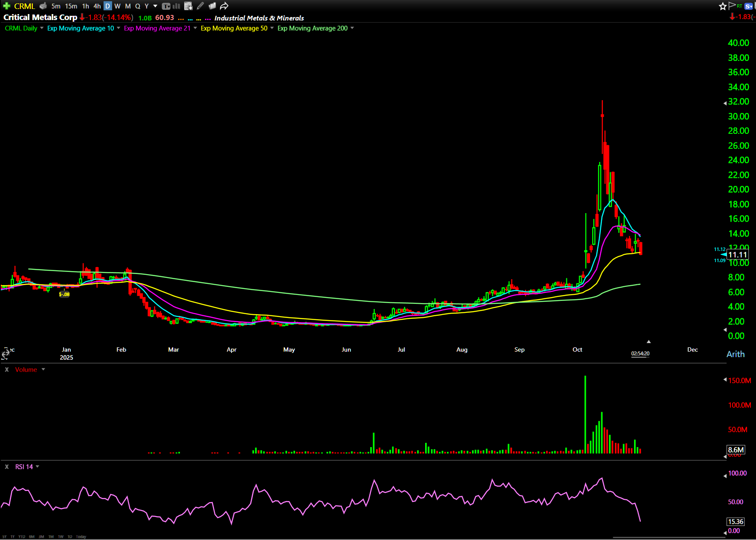Close the RSI 14 panel with X
This screenshot has height=540, width=756.
point(7,467)
